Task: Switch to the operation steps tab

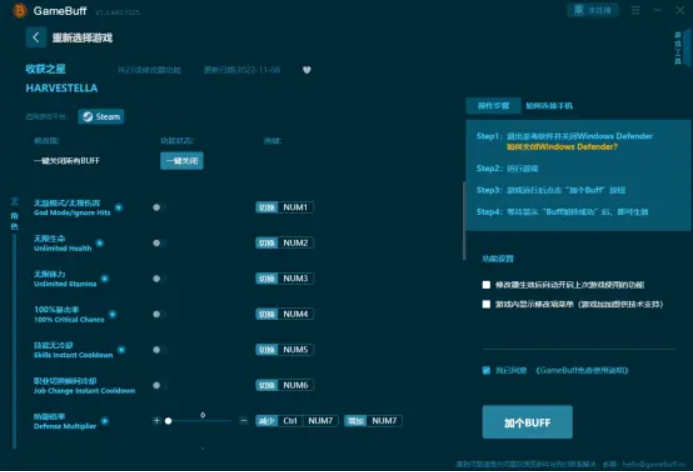Action: [x=493, y=106]
